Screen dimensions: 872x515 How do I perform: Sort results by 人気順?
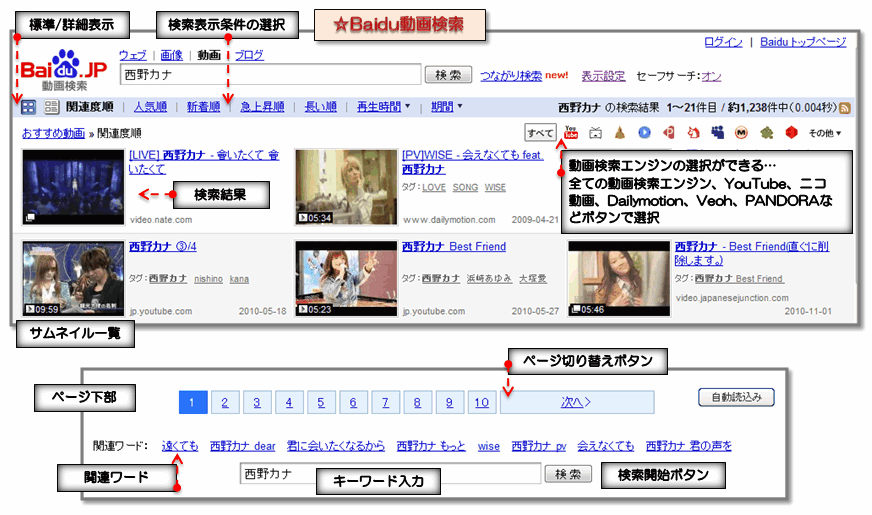pyautogui.click(x=150, y=107)
